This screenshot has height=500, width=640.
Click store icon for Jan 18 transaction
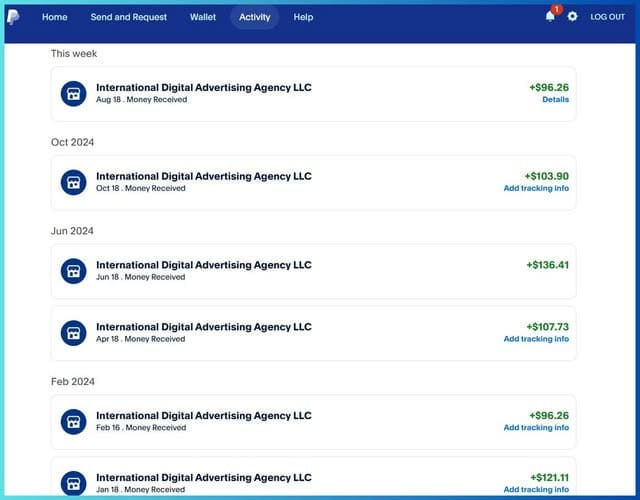[x=73, y=483]
